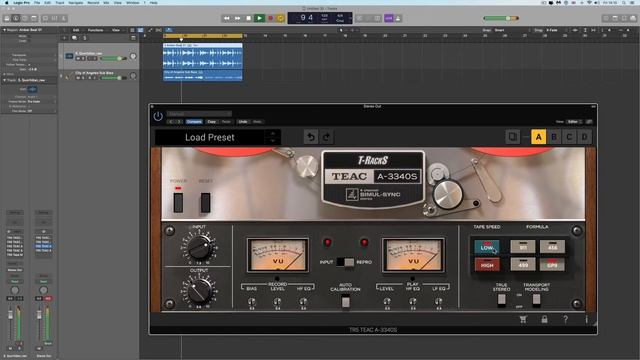
Task: Click the Forward transport button
Action: tap(238, 18)
